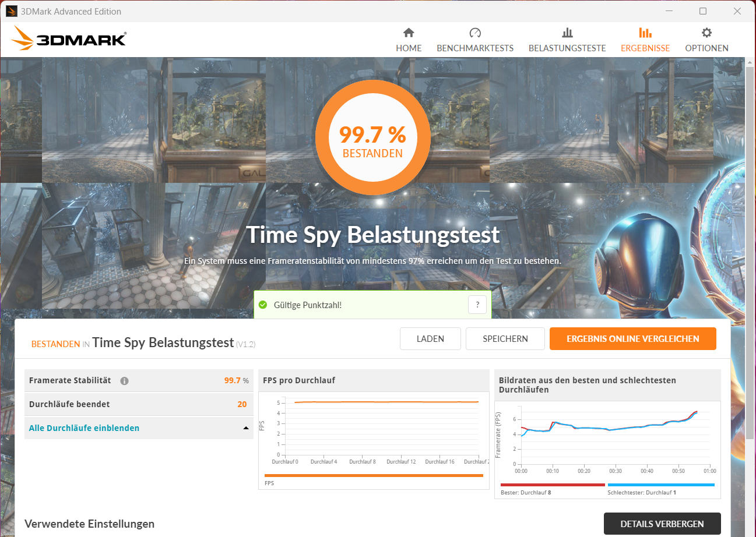The width and height of the screenshot is (756, 537).
Task: Click the red Bester Durchlauf legend bar
Action: click(553, 485)
